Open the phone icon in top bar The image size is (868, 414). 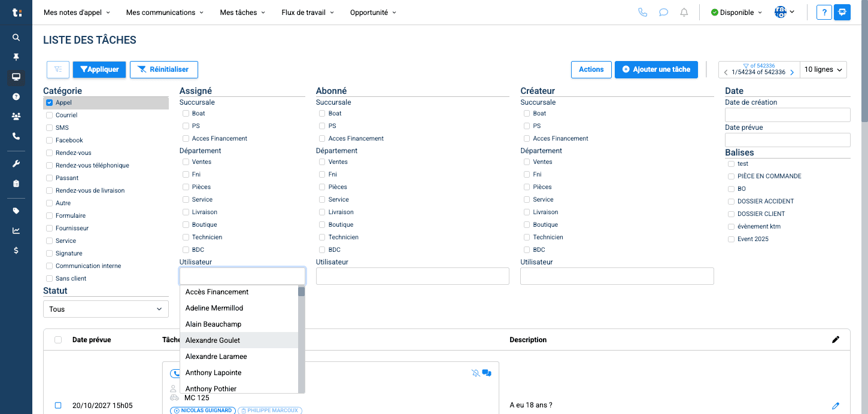pos(643,12)
